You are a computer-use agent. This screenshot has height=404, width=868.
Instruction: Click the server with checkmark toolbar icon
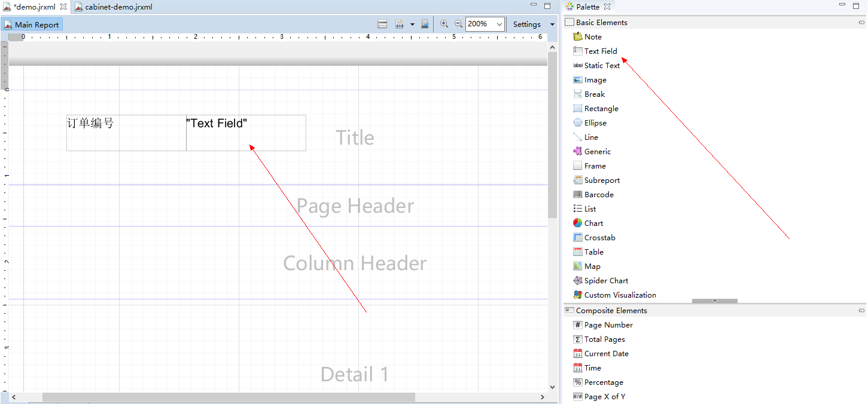pyautogui.click(x=425, y=24)
